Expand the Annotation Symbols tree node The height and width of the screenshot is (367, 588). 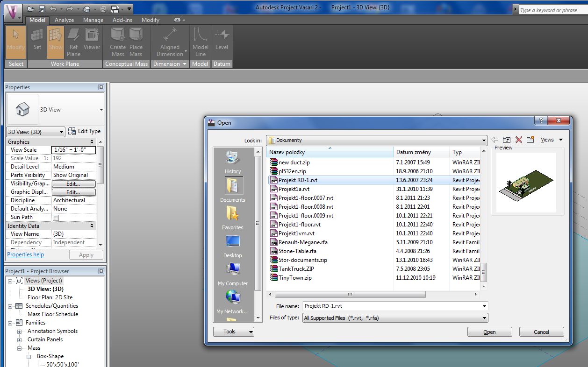(20, 331)
